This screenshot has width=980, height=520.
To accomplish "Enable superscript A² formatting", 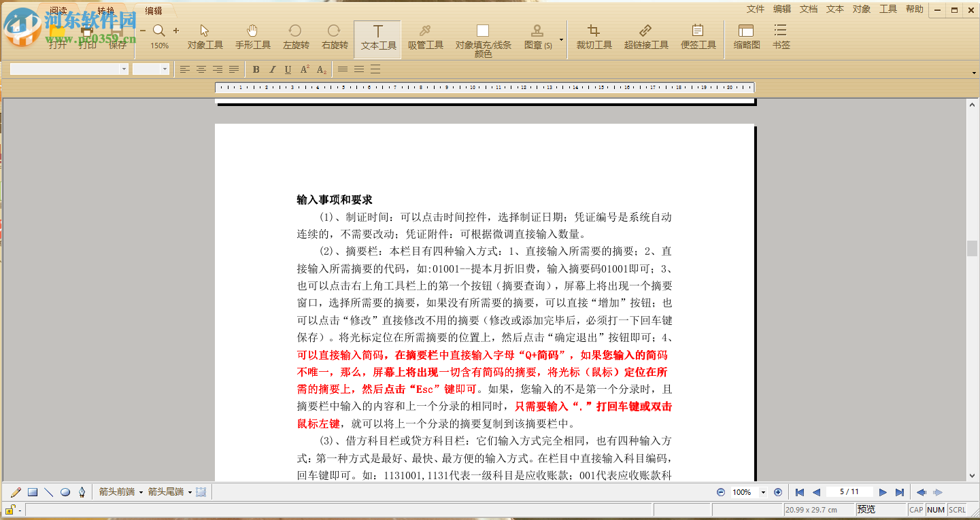I will (x=304, y=69).
